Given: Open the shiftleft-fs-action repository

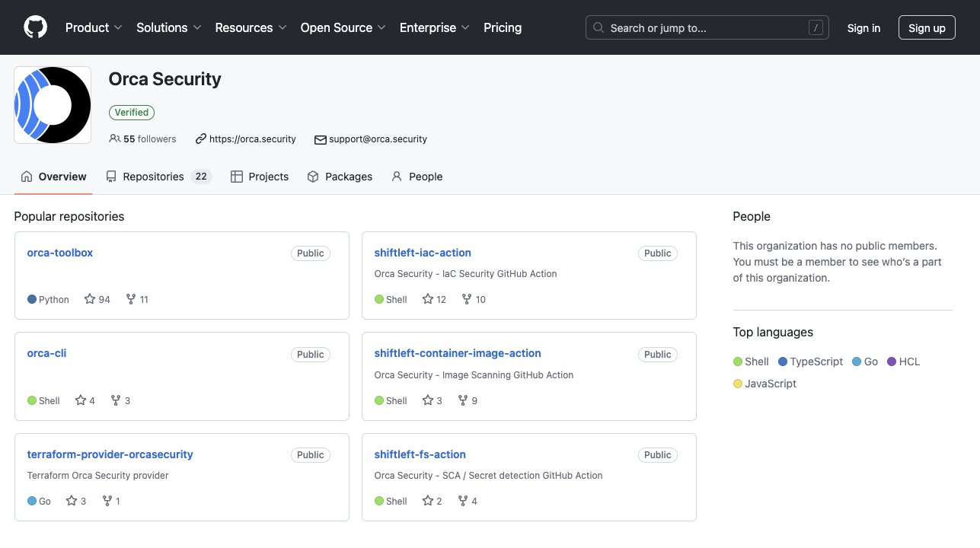Looking at the screenshot, I should (x=420, y=454).
